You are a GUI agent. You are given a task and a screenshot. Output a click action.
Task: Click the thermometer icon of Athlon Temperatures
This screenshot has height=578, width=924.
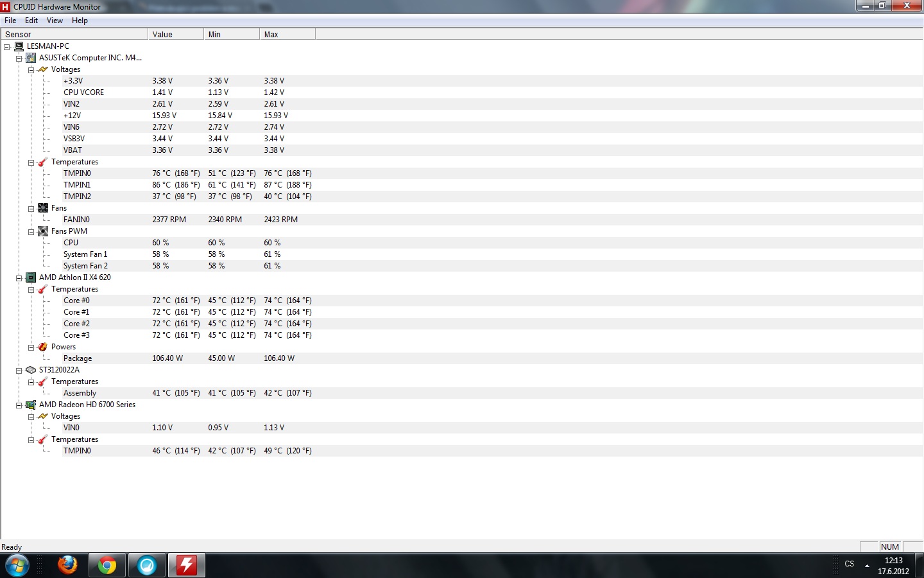(x=43, y=289)
